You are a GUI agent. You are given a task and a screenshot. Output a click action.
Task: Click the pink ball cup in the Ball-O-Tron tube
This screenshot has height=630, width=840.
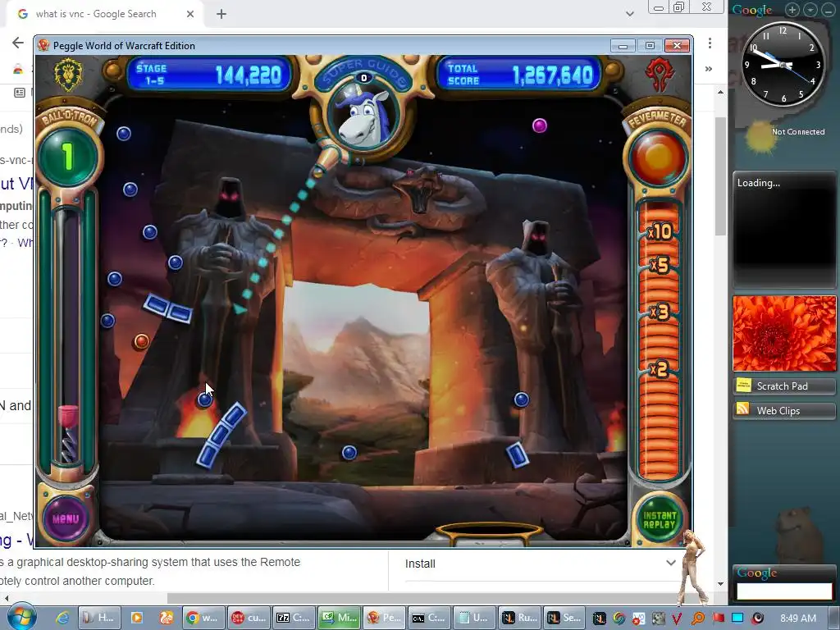click(x=68, y=416)
